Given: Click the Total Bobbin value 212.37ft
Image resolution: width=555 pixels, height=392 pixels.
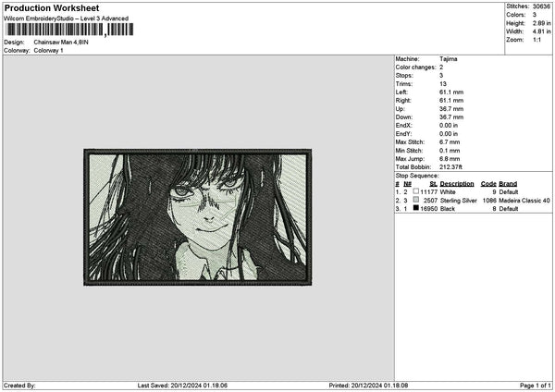Looking at the screenshot, I should 450,167.
